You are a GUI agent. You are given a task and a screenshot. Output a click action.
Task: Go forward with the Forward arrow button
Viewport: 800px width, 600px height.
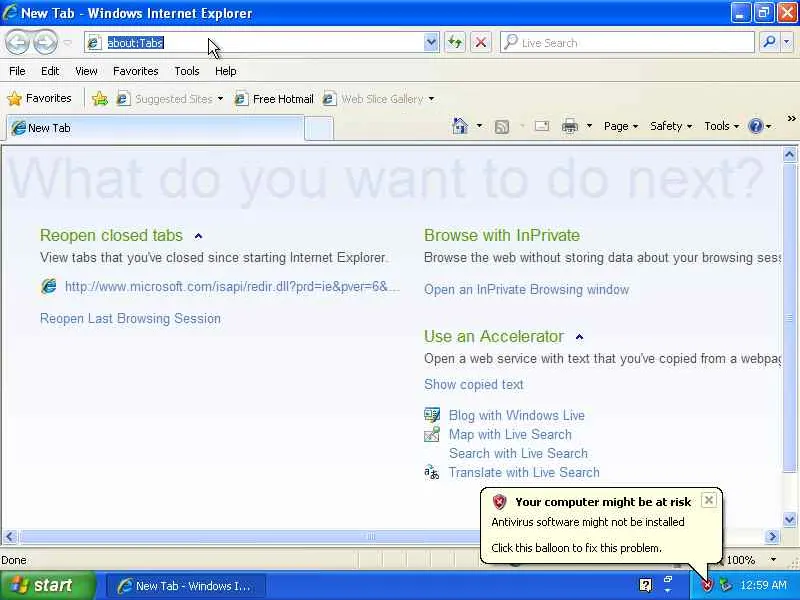tap(45, 42)
